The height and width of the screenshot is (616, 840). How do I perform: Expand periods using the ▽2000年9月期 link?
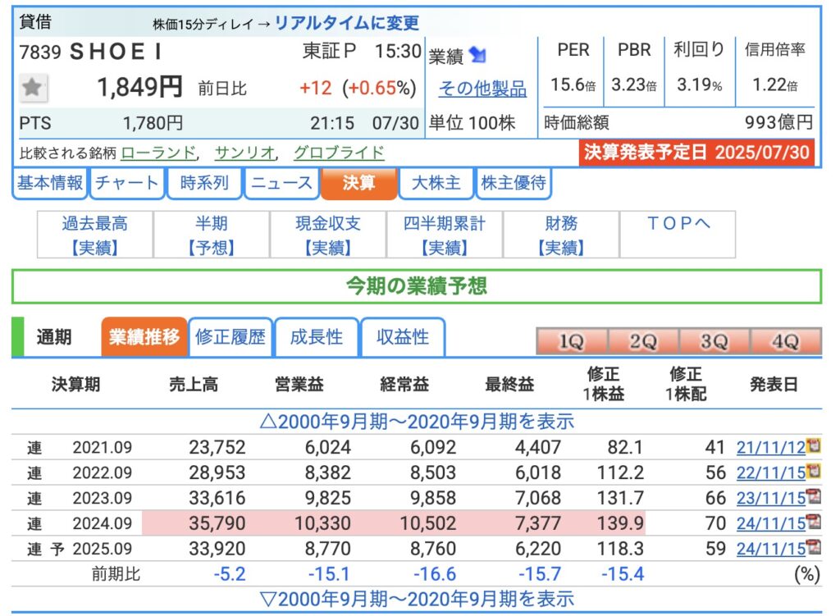click(416, 599)
